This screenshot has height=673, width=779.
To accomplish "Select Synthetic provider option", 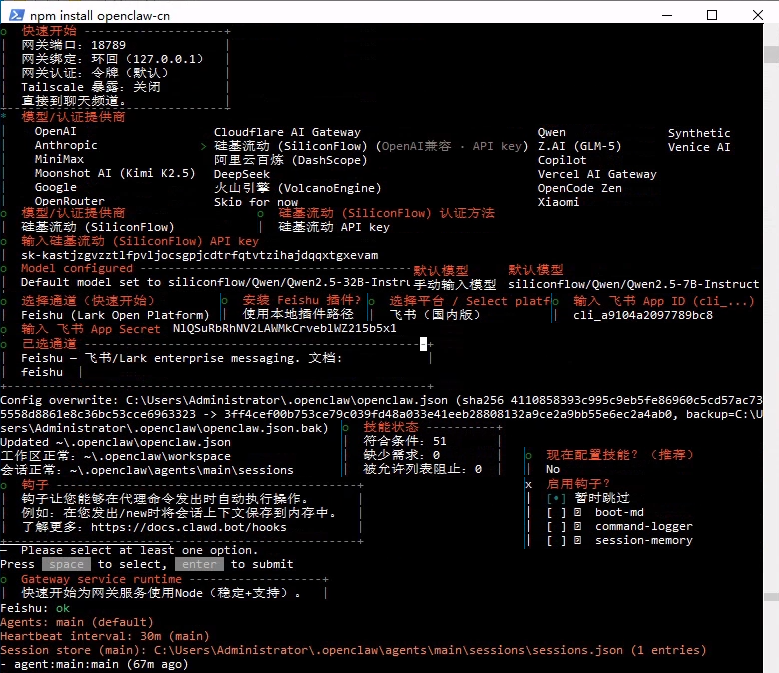I will pyautogui.click(x=699, y=133).
